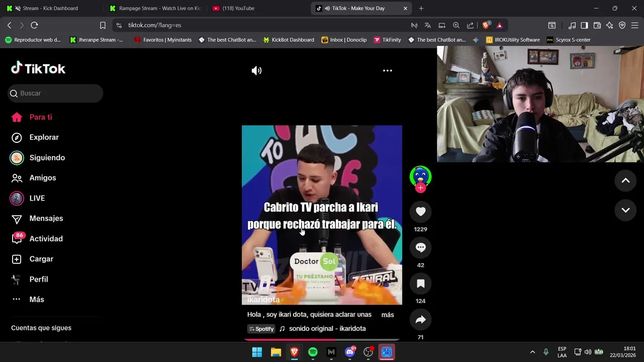Click the TikTok logo
Image resolution: width=644 pixels, height=362 pixels.
click(x=38, y=68)
